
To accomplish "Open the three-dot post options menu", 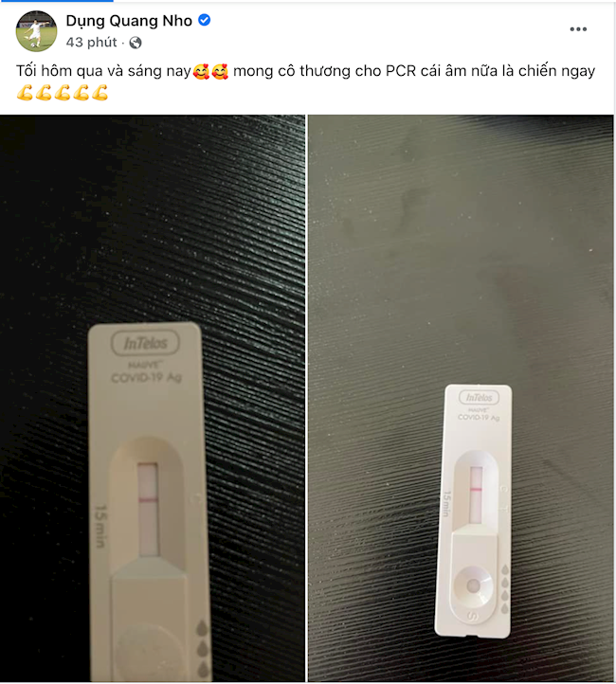I will point(578,29).
